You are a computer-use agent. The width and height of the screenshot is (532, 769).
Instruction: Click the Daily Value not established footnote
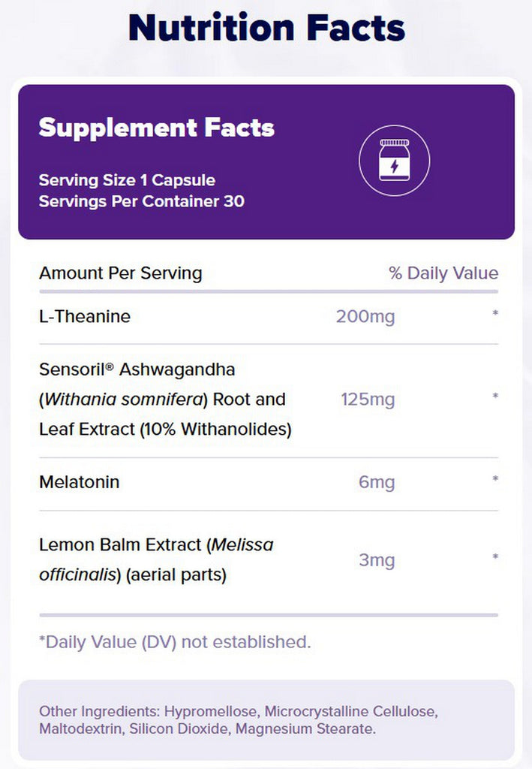pyautogui.click(x=175, y=641)
